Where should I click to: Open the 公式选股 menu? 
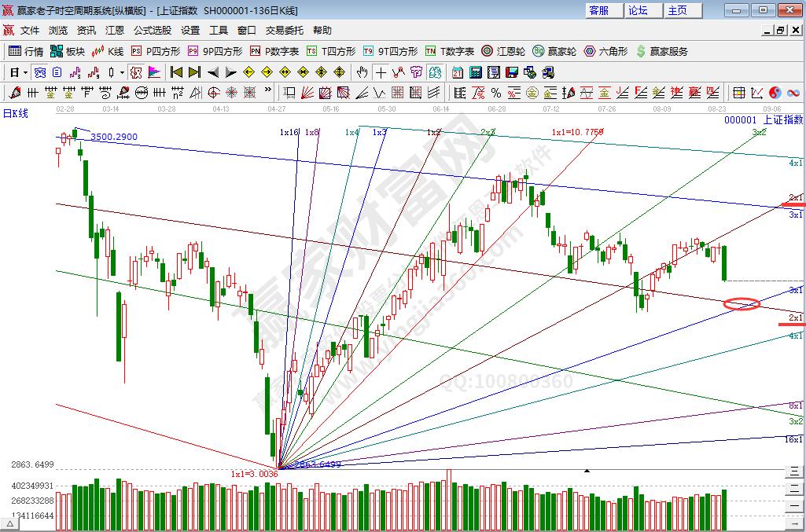click(x=152, y=31)
